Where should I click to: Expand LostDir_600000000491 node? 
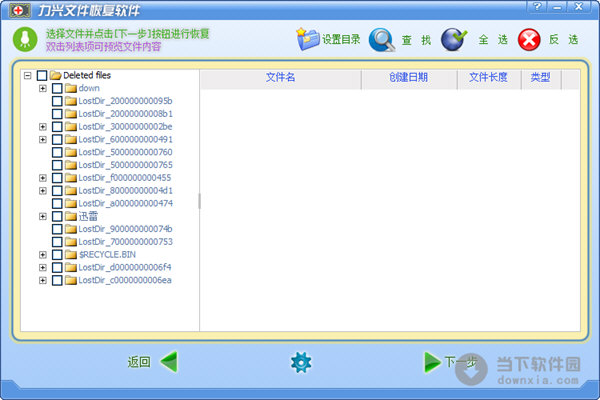[43, 139]
